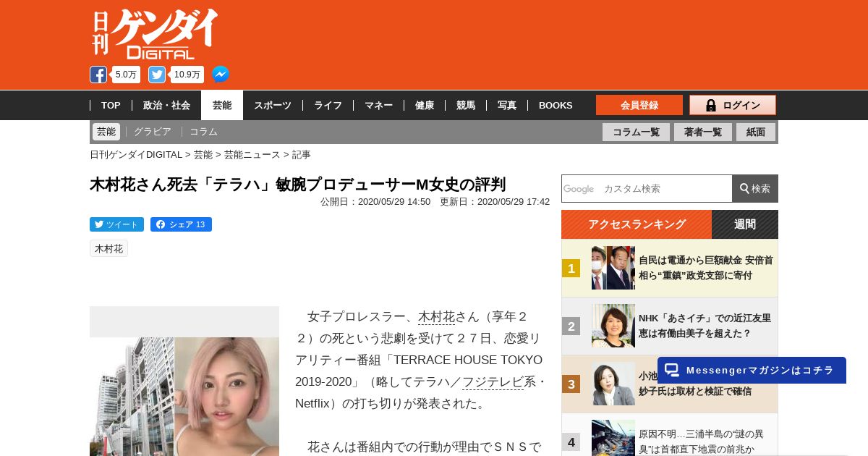Viewport: 868px width, 456px height.
Task: Click the lock icon on login button
Action: click(x=710, y=105)
